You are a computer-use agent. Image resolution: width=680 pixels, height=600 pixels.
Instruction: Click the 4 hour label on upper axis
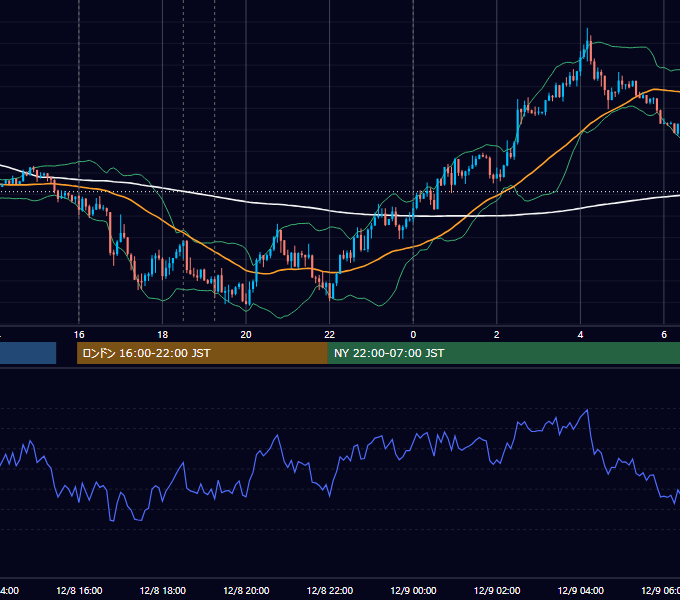pyautogui.click(x=580, y=335)
